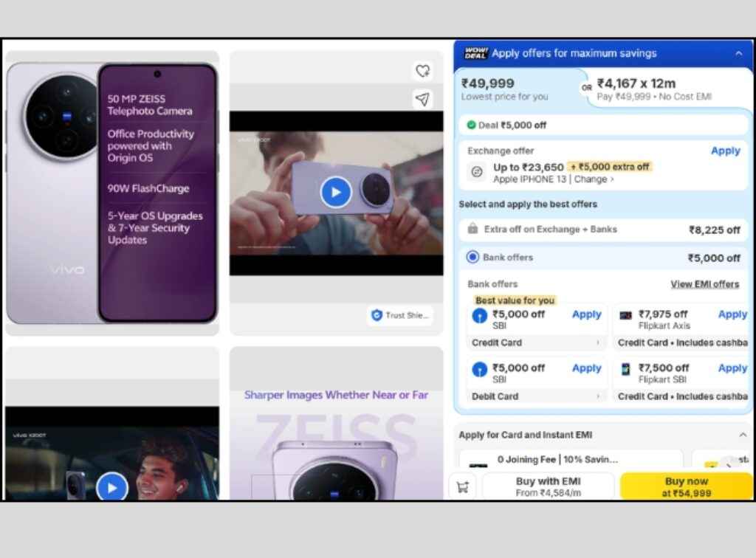
Task: Select the Bank offers radio button
Action: pyautogui.click(x=472, y=257)
